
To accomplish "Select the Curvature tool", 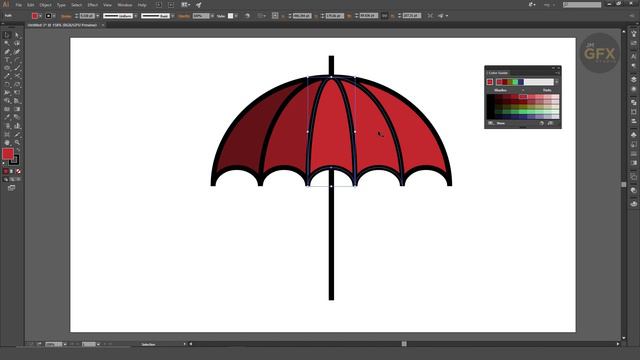I will 17,52.
